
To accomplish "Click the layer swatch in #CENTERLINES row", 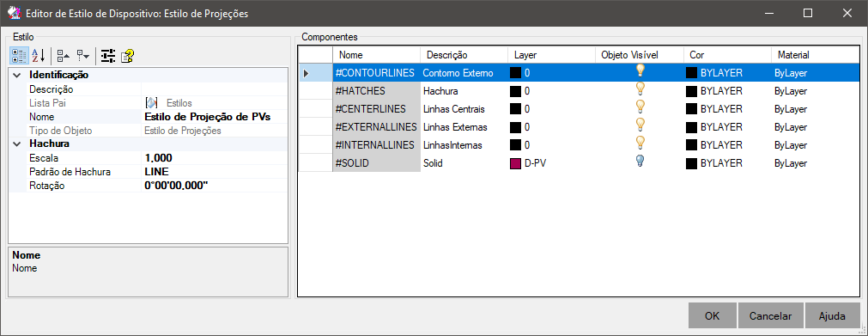I will pyautogui.click(x=515, y=109).
